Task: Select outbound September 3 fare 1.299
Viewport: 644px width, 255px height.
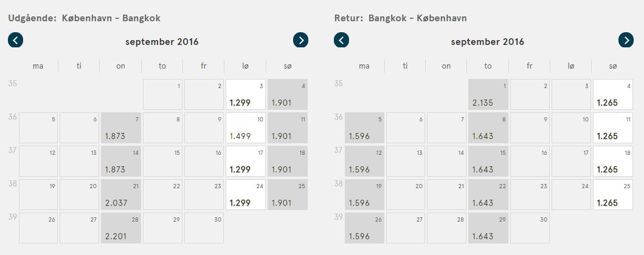Action: (246, 95)
